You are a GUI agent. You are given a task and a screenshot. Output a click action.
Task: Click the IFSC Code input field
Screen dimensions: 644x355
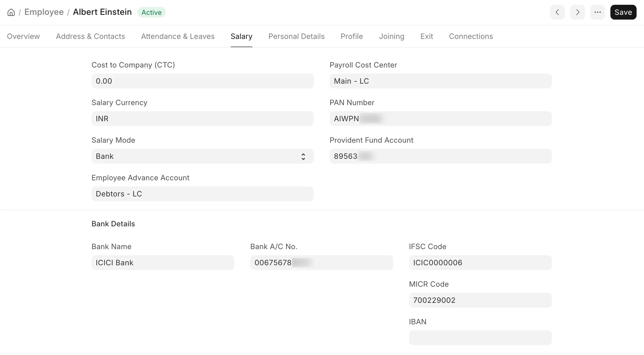pos(480,263)
